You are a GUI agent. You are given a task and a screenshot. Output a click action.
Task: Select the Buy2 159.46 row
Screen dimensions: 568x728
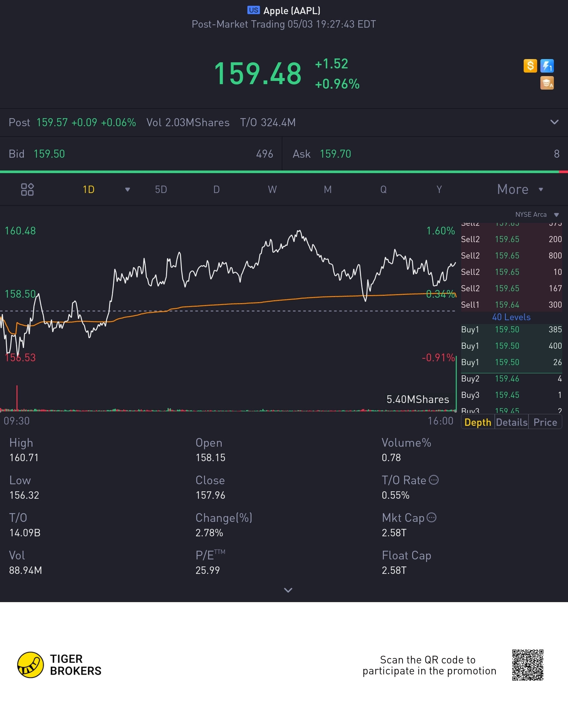click(511, 379)
